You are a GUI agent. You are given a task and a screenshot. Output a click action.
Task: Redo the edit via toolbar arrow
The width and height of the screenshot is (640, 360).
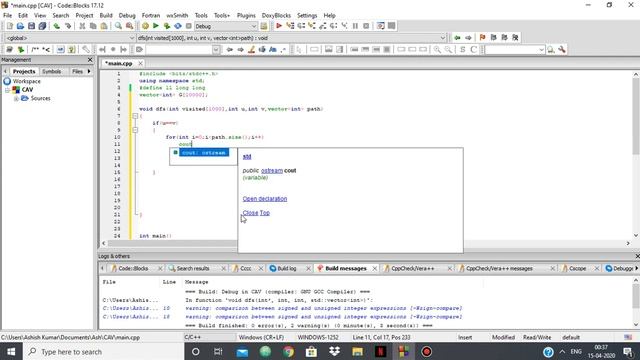click(x=68, y=26)
